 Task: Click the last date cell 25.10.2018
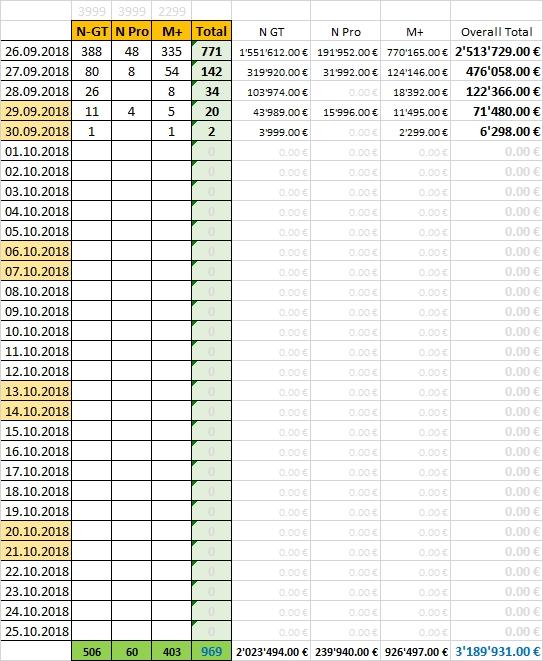(36, 631)
